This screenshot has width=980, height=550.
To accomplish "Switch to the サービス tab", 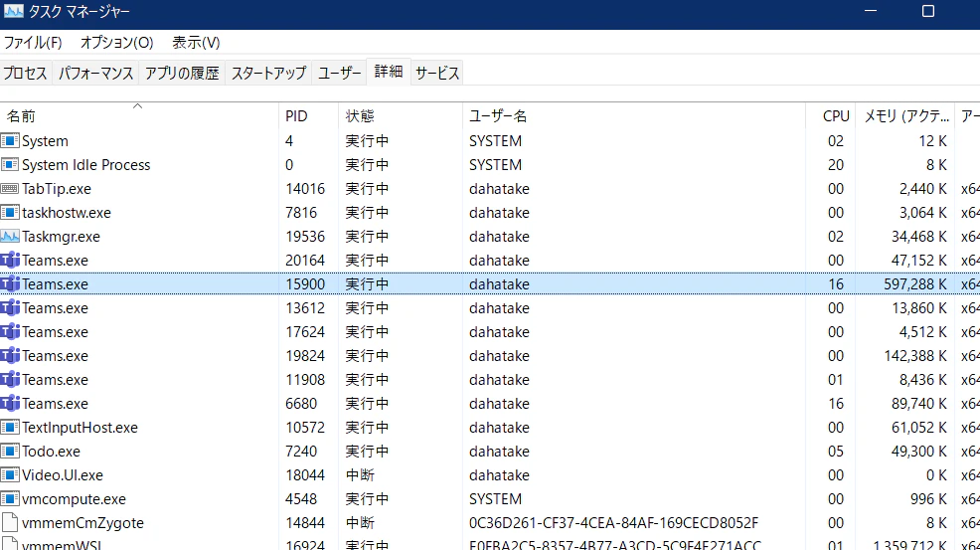I will point(437,74).
